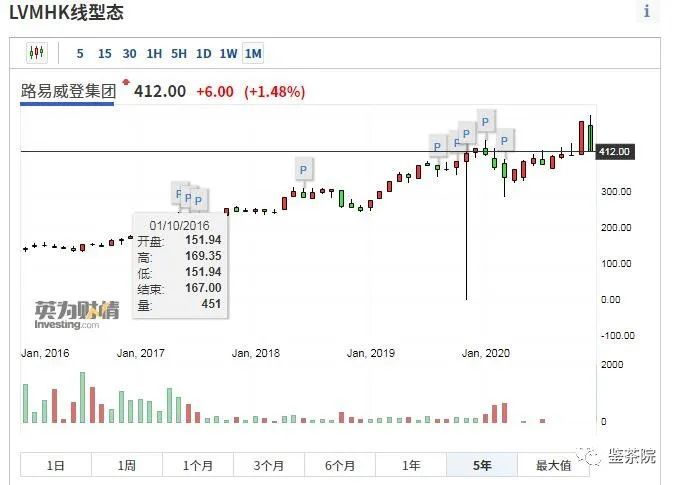Switch to the 3个月 time range

click(x=269, y=465)
